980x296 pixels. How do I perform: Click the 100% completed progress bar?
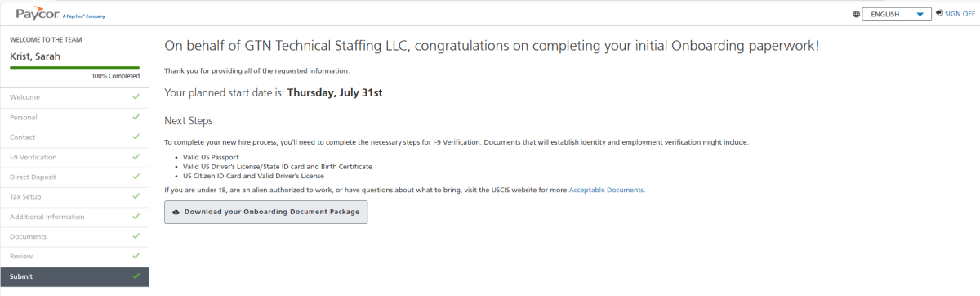tap(74, 67)
